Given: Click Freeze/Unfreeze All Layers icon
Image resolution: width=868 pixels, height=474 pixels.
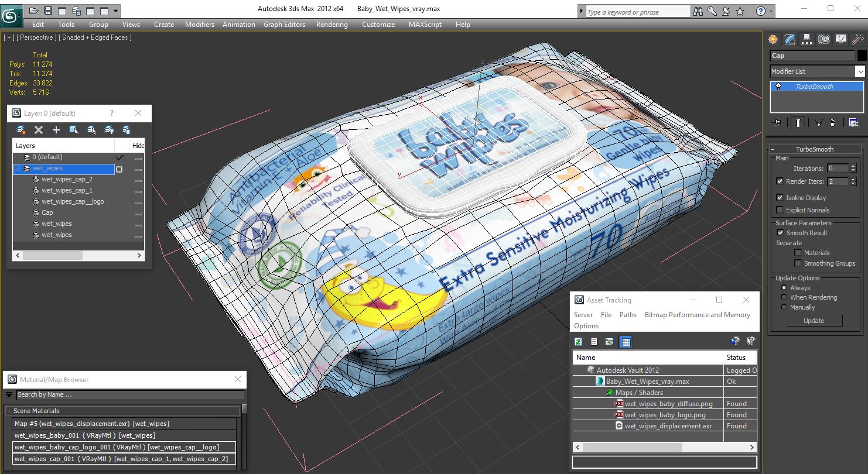Looking at the screenshot, I should 127,130.
